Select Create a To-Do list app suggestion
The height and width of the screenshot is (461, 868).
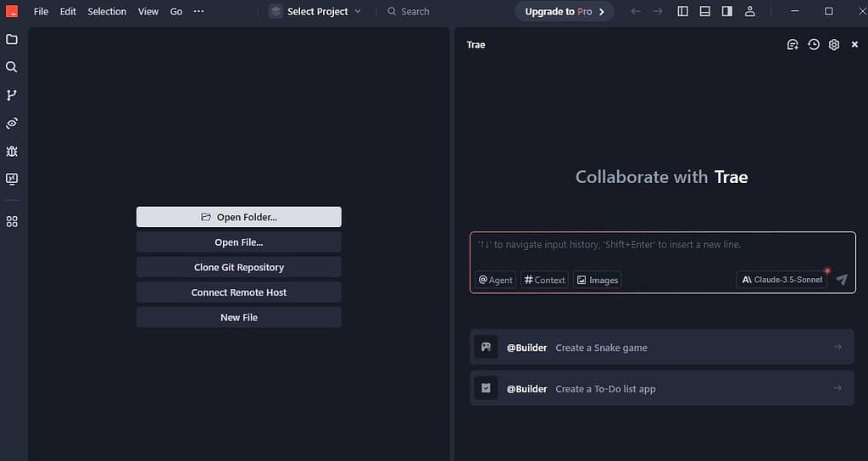[662, 388]
